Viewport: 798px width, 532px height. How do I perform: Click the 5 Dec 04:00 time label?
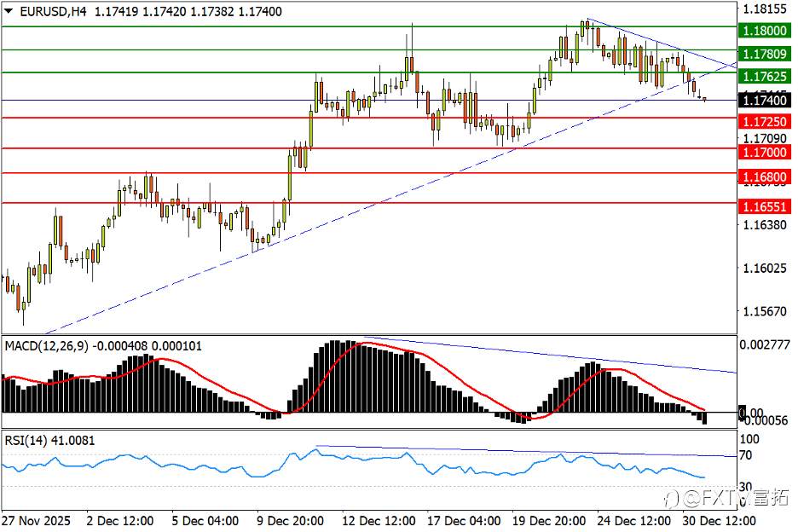(x=205, y=521)
